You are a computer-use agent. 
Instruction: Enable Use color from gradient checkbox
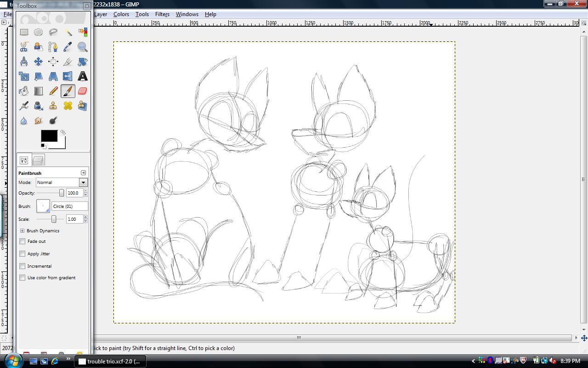(22, 277)
